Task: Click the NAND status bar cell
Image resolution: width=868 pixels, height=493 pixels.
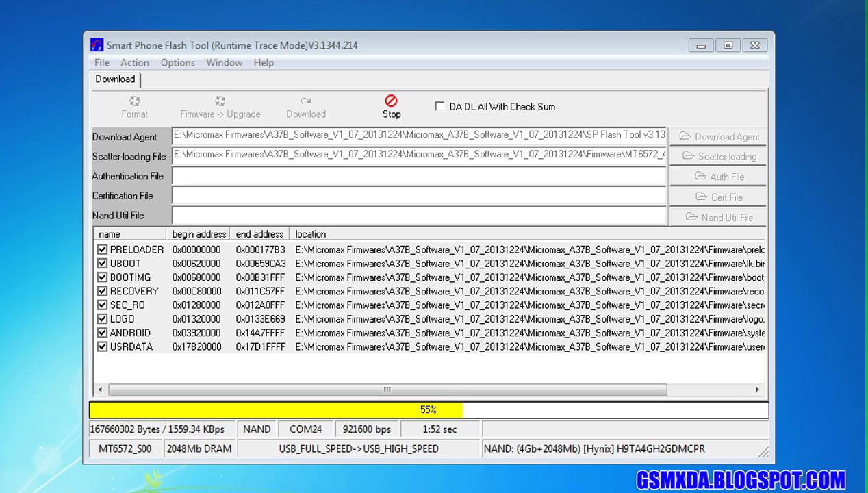Action: coord(257,429)
